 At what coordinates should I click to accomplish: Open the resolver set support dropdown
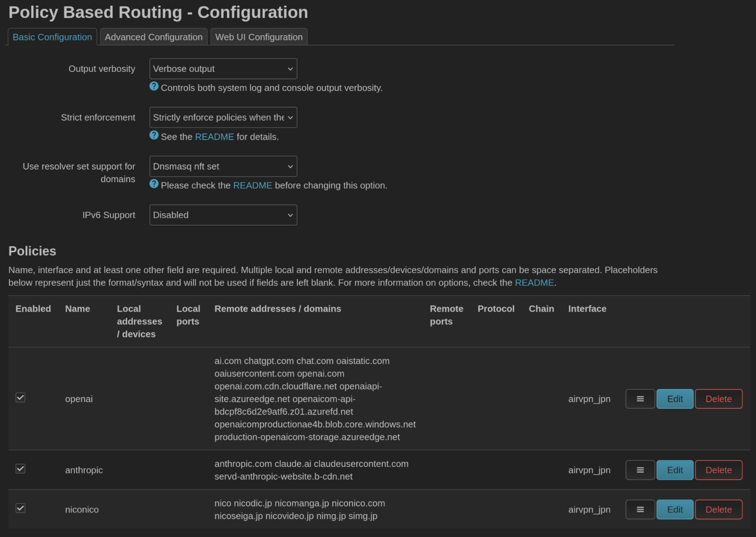point(223,166)
